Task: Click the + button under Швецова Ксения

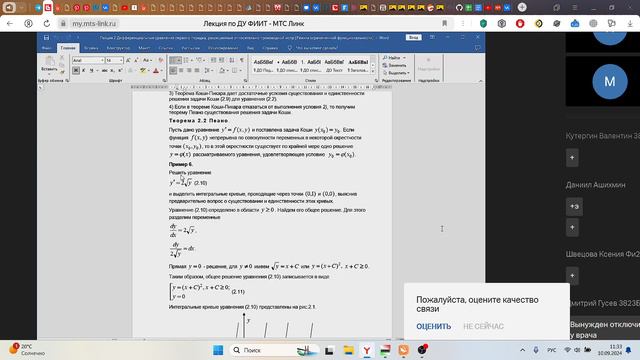Action: click(572, 276)
